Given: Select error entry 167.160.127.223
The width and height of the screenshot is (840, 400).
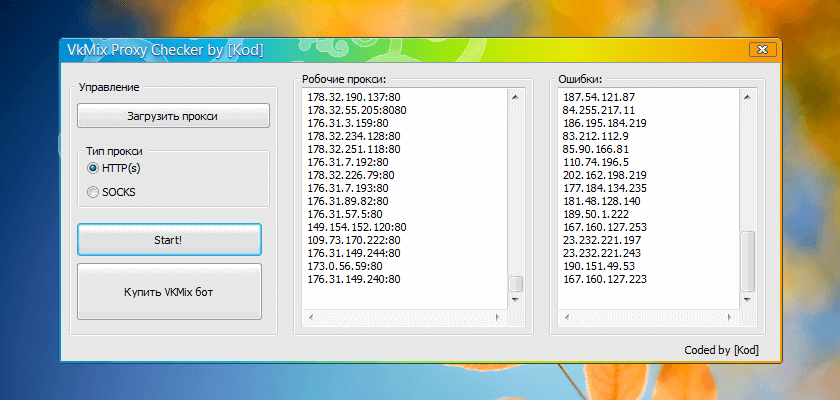Looking at the screenshot, I should pos(605,279).
